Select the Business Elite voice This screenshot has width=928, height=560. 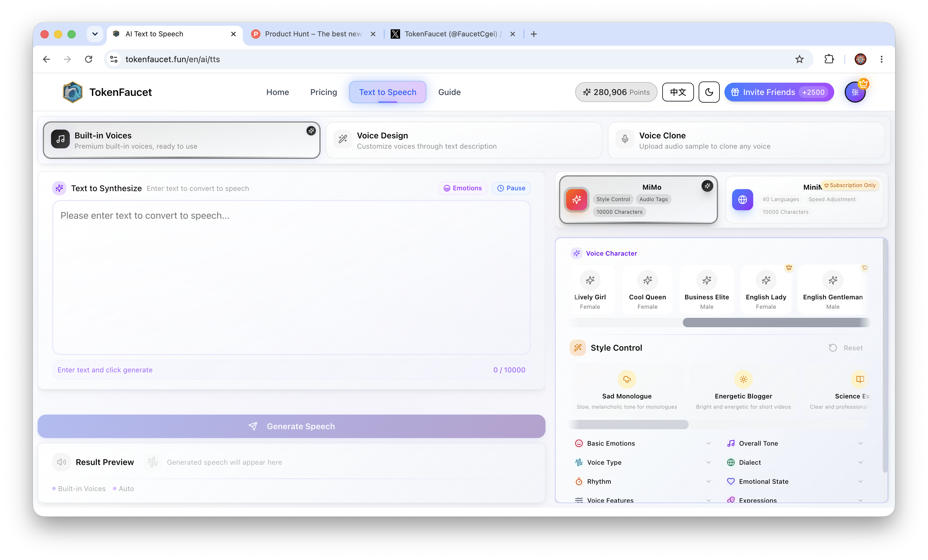(707, 290)
